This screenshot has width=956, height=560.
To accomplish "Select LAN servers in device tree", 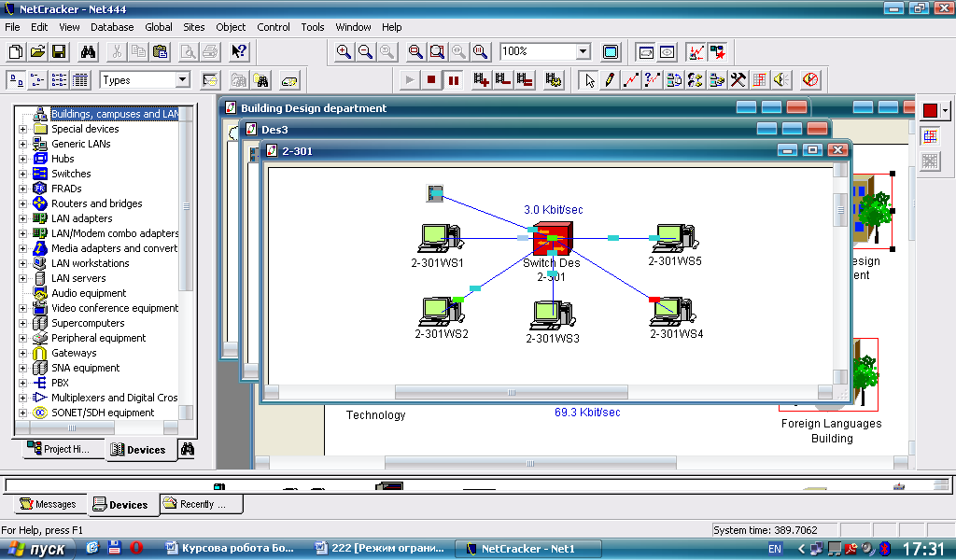I will pyautogui.click(x=78, y=278).
